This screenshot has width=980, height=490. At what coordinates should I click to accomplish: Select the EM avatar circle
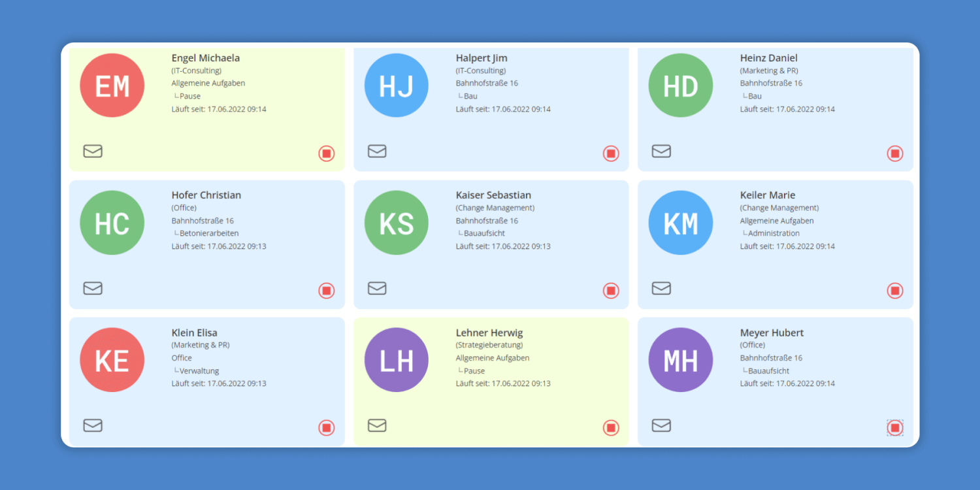112,86
